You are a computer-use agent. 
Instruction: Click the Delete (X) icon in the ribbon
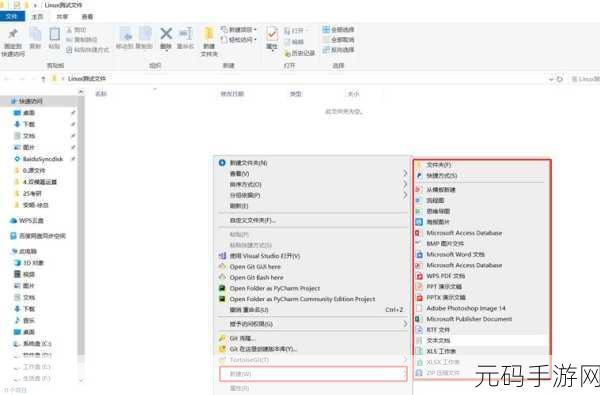pyautogui.click(x=166, y=34)
